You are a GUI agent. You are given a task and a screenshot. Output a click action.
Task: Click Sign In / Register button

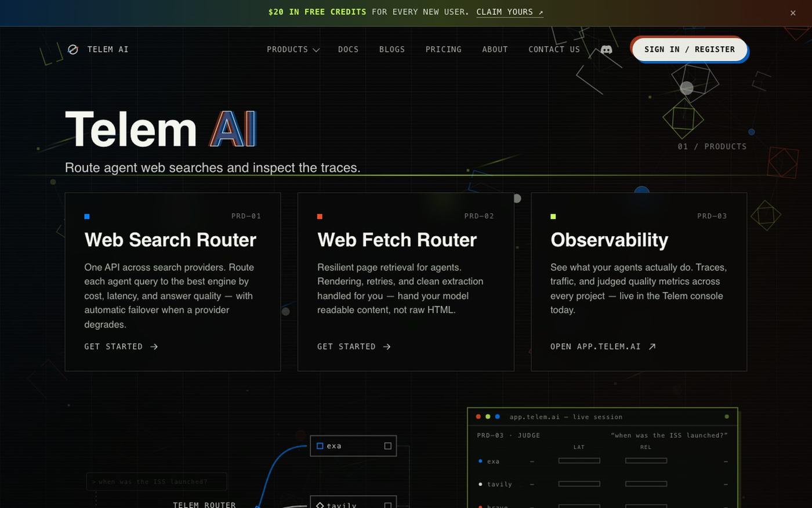click(x=689, y=49)
